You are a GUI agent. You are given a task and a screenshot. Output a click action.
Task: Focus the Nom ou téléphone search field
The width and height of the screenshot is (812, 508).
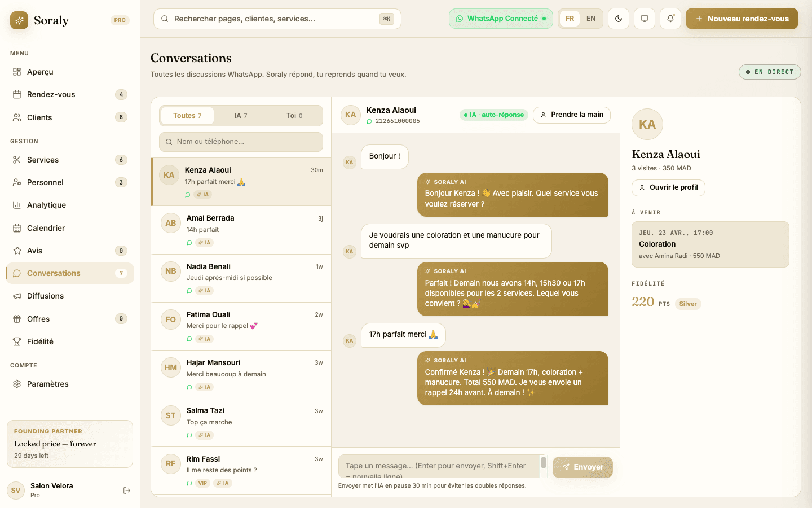coord(241,142)
